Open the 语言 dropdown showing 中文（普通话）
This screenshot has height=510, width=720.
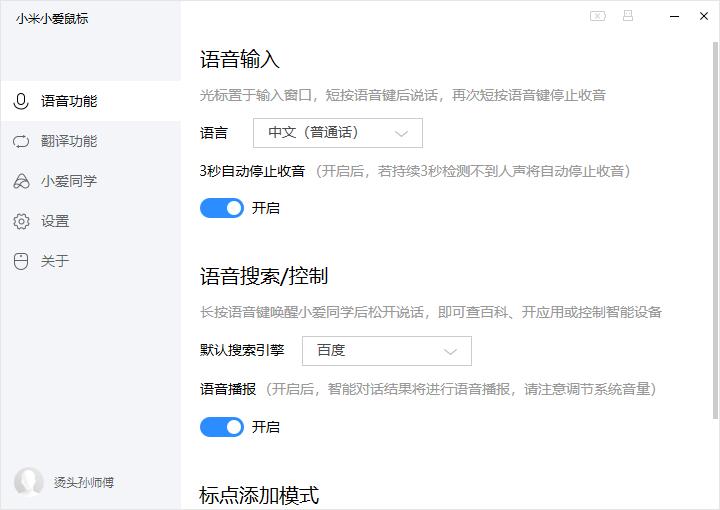tap(338, 133)
